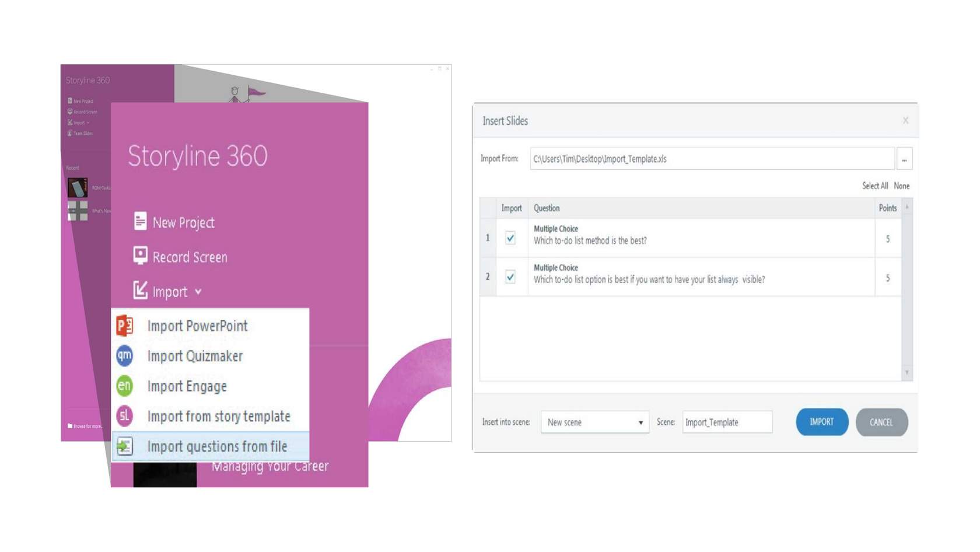Click the question list scroll up arrow
980x552 pixels.
pos(907,207)
